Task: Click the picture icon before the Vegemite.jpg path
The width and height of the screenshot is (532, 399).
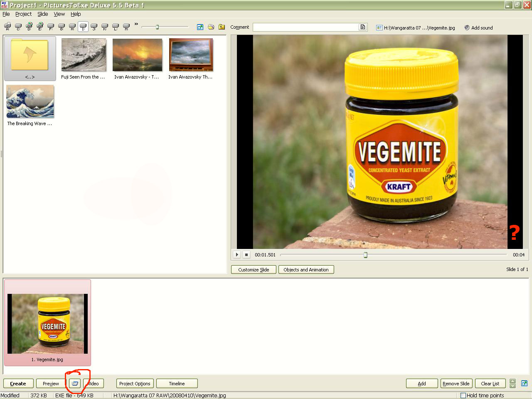Action: pyautogui.click(x=379, y=28)
